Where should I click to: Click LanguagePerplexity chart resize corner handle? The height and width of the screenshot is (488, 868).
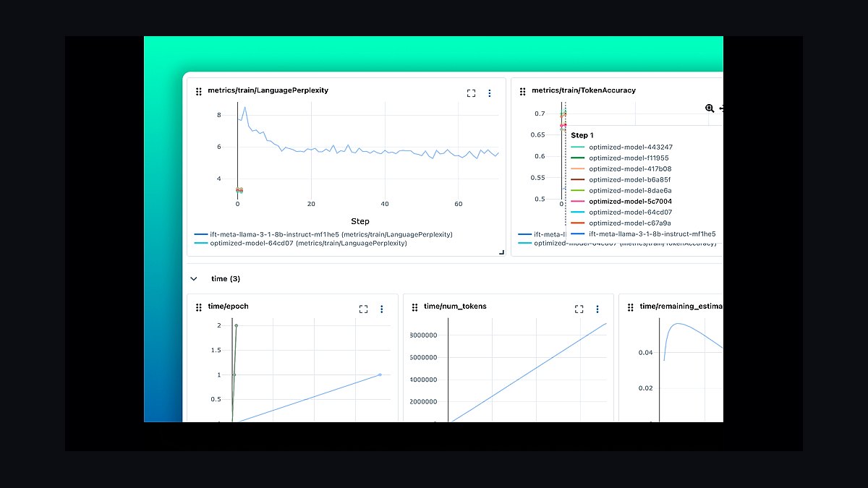[501, 252]
